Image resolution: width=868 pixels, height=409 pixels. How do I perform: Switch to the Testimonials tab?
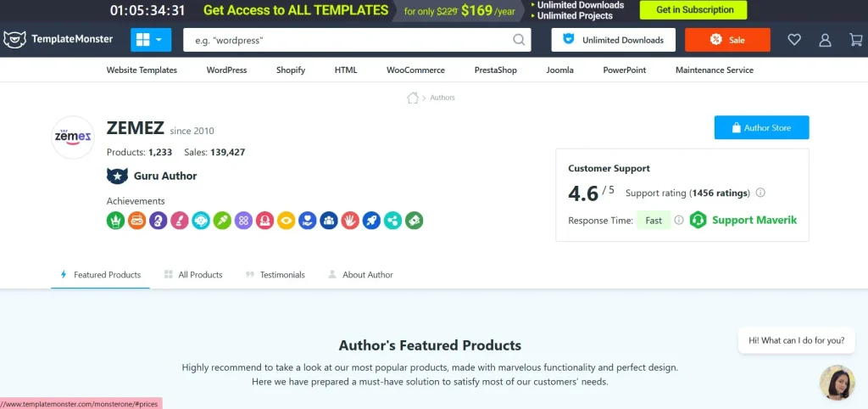(x=275, y=275)
